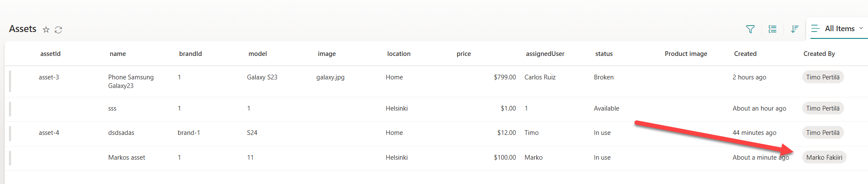Select the asset-4 row handle
The image size is (868, 184).
[x=10, y=134]
